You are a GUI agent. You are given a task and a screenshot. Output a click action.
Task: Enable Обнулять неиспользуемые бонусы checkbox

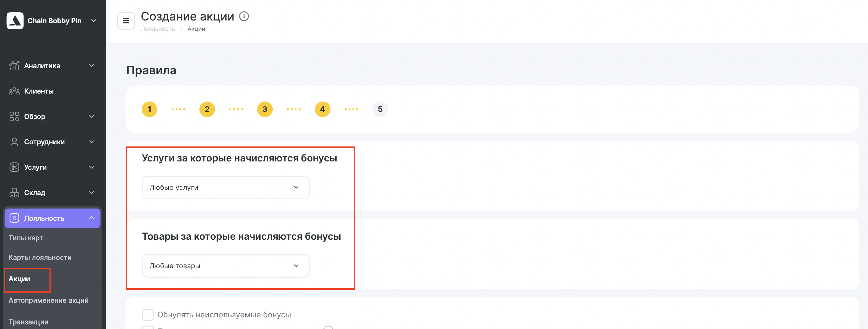pos(148,315)
